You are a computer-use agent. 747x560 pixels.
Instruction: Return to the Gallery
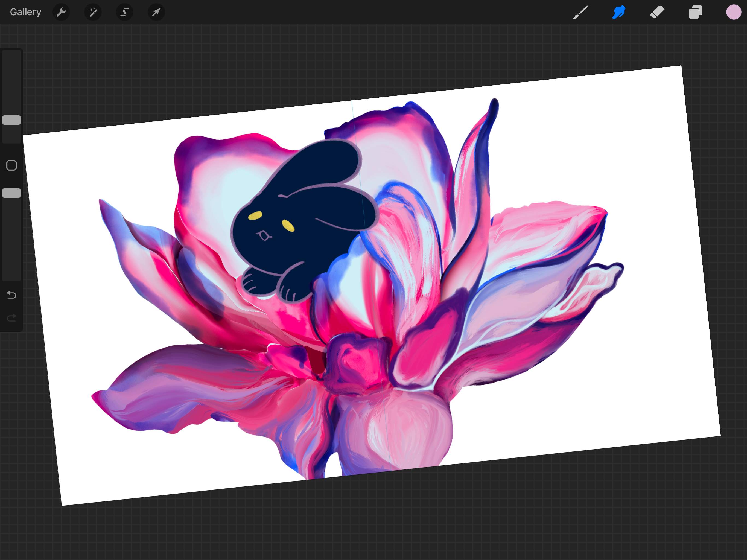(26, 12)
